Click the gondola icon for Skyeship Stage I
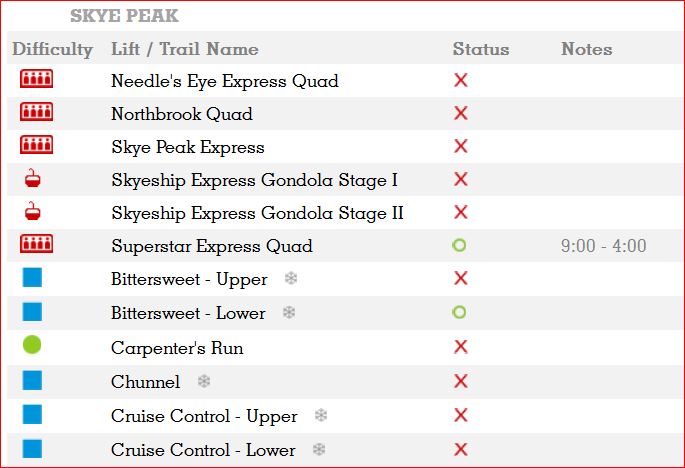 33,178
